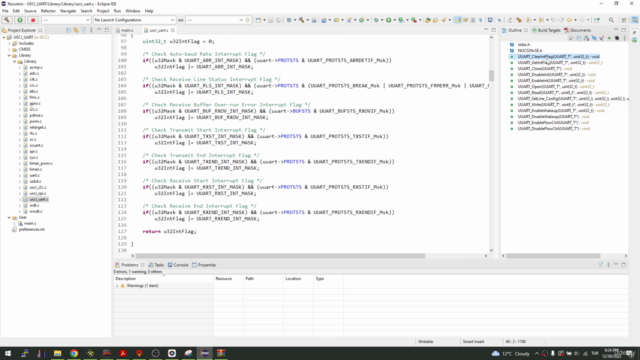Click the Build hammer icon in main toolbar
This screenshot has width=640, height=360.
pos(302,20)
